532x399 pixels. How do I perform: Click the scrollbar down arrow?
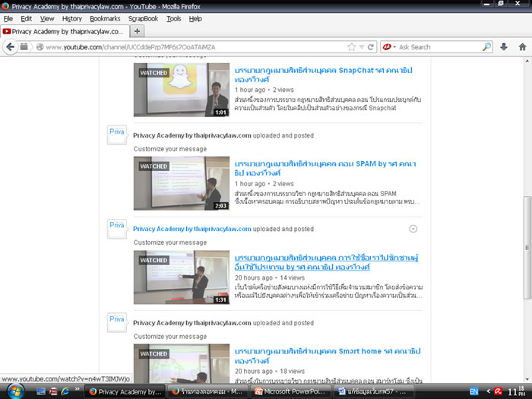(527, 379)
